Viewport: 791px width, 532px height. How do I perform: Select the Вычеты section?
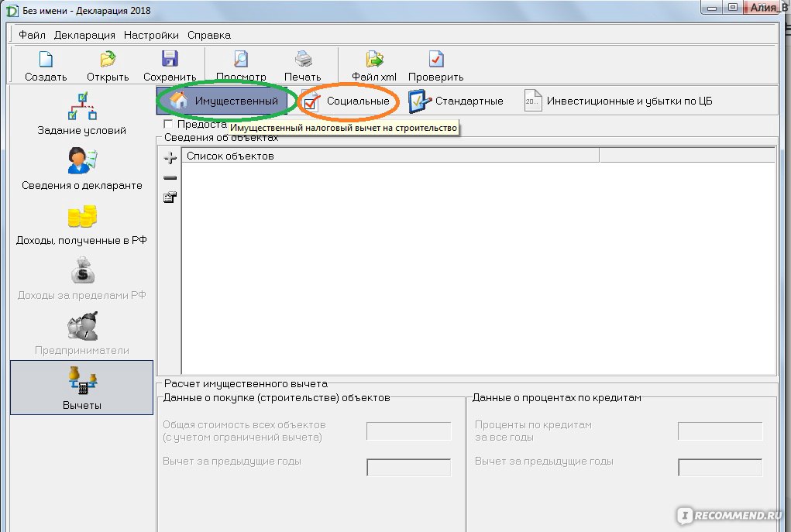pyautogui.click(x=81, y=388)
